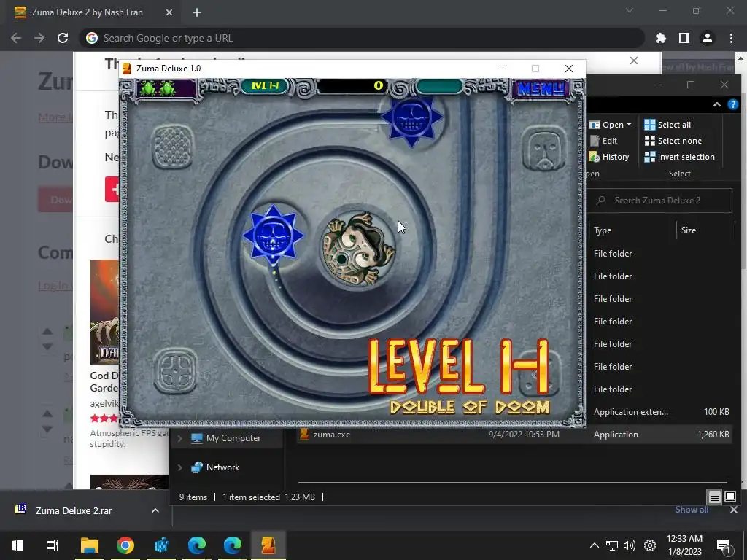Open the Open dropdown in File Explorer ribbon
747x560 pixels.
(x=611, y=125)
